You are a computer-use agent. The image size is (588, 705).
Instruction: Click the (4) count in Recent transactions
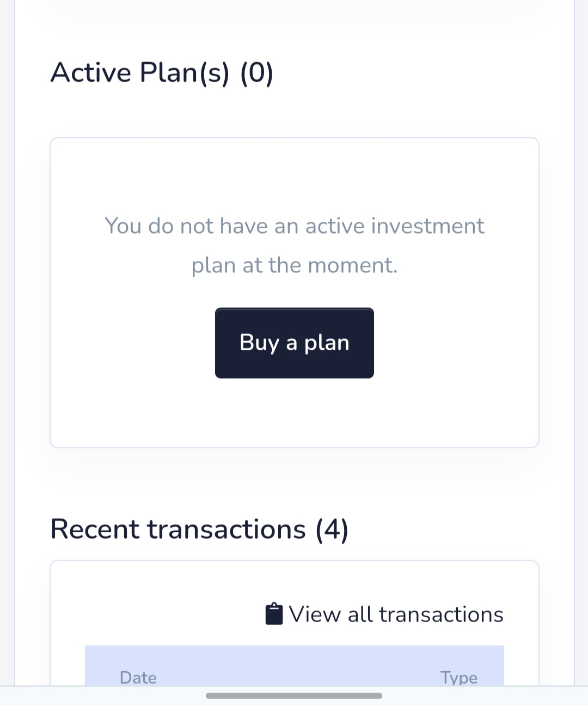pos(332,529)
